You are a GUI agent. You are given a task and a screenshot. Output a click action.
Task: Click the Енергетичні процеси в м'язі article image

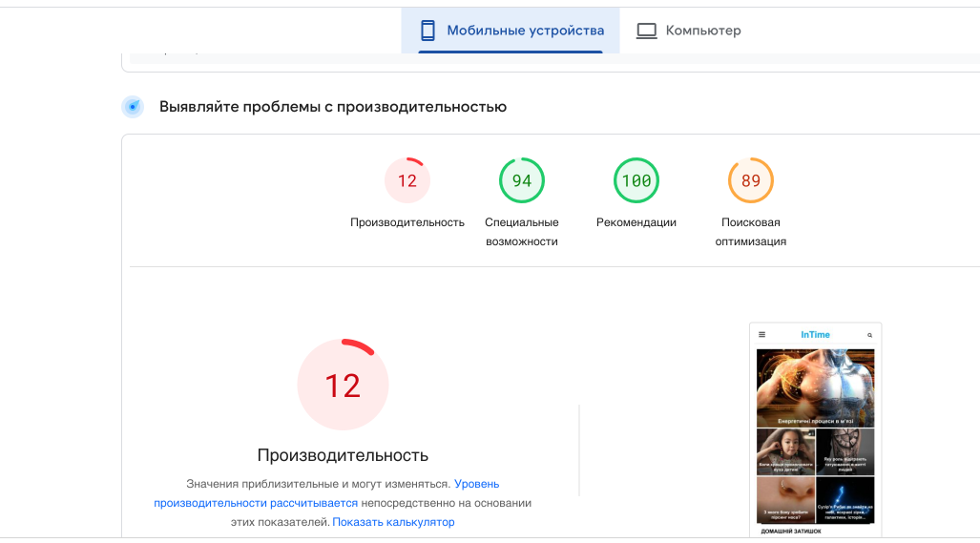(815, 386)
